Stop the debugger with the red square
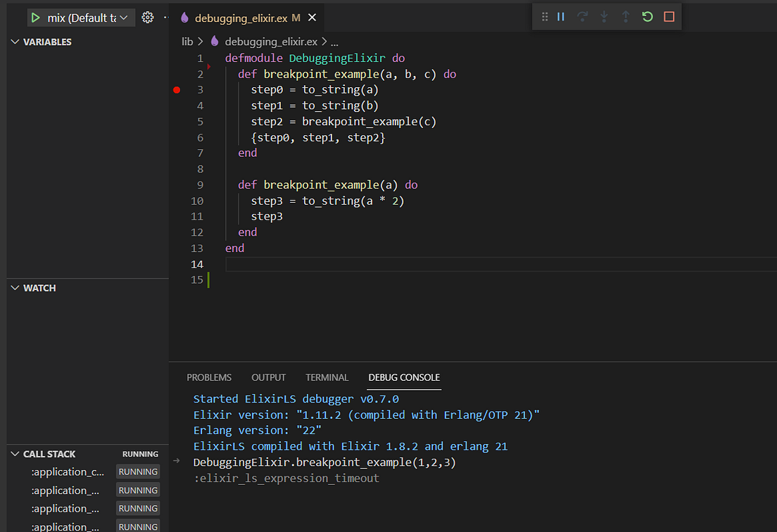 pyautogui.click(x=669, y=15)
